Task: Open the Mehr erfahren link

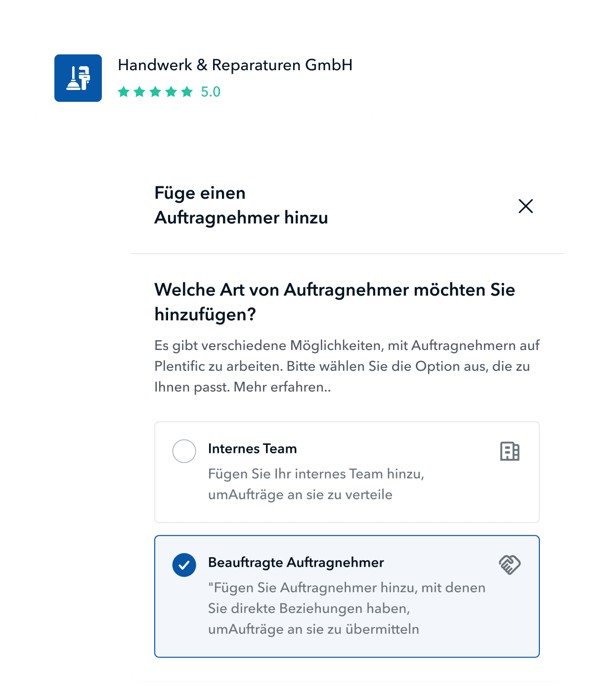Action: click(x=280, y=387)
